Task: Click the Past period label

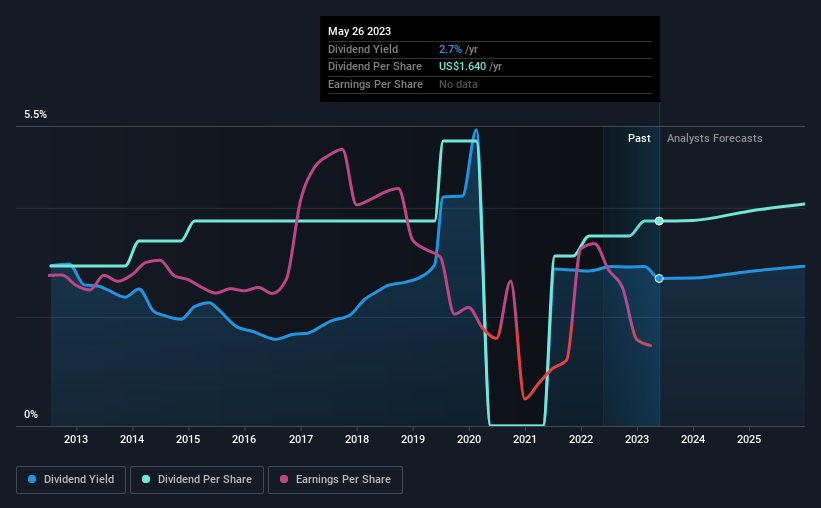Action: tap(639, 138)
